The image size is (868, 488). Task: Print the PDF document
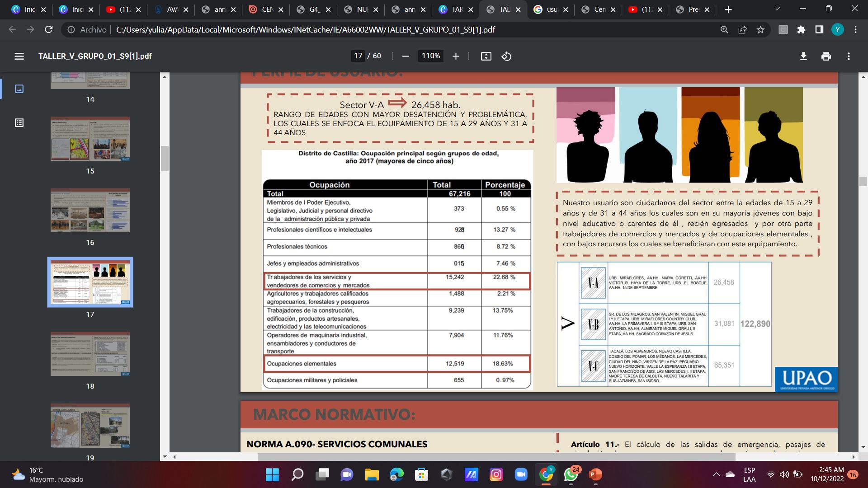[x=826, y=56]
